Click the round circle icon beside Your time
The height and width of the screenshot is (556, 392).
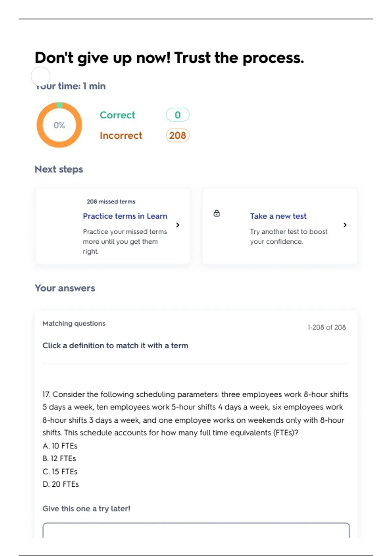pos(41,76)
